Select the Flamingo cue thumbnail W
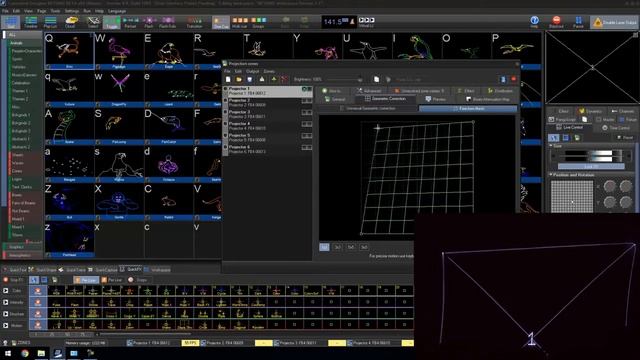640x360 pixels. [119, 51]
